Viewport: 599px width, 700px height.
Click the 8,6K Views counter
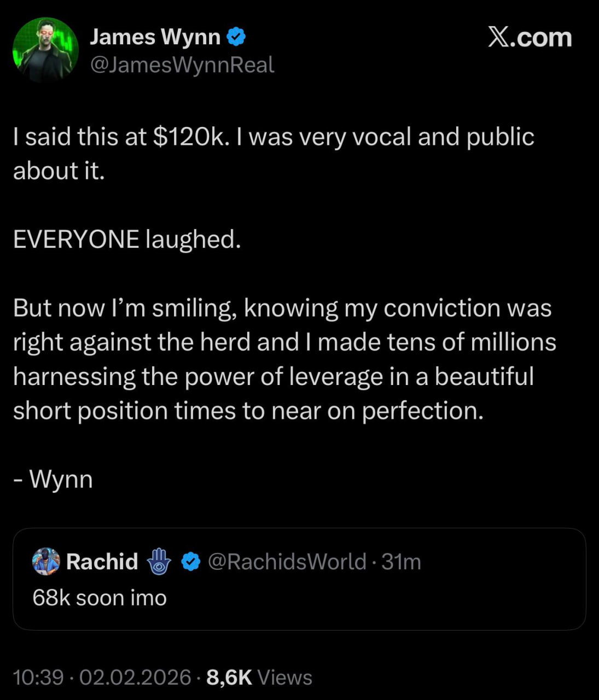(x=259, y=678)
